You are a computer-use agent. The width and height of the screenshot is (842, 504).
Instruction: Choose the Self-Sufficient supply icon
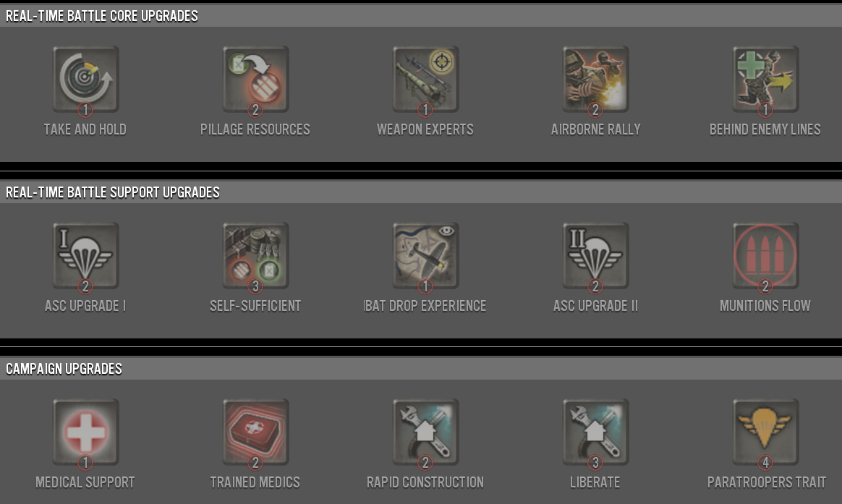tap(255, 255)
